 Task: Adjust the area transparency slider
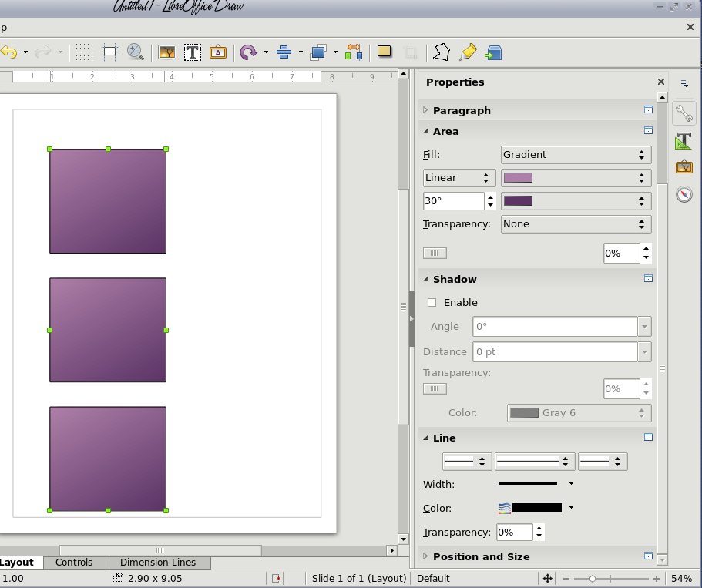pos(435,253)
